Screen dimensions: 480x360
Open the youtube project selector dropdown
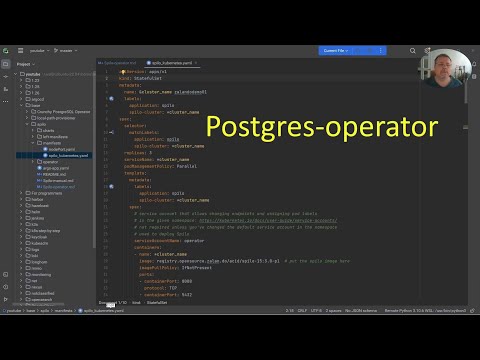[x=39, y=51]
